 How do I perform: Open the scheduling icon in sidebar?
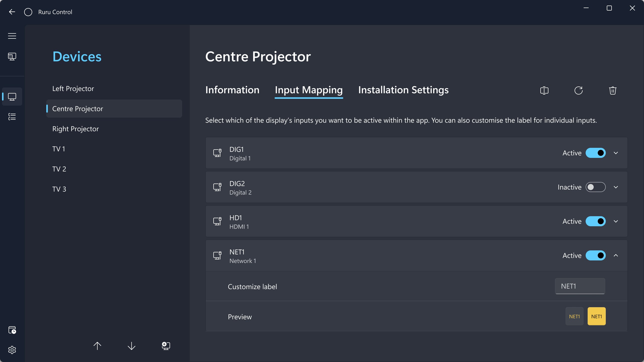[12, 330]
